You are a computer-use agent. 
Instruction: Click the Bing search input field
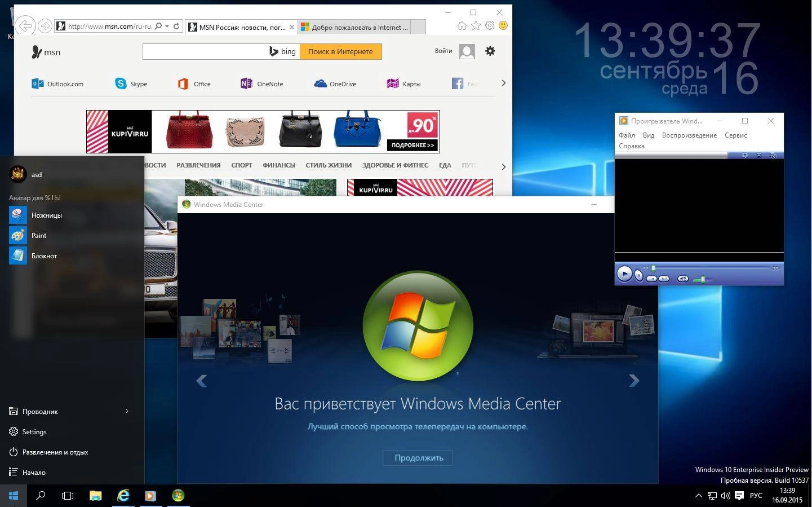click(205, 51)
